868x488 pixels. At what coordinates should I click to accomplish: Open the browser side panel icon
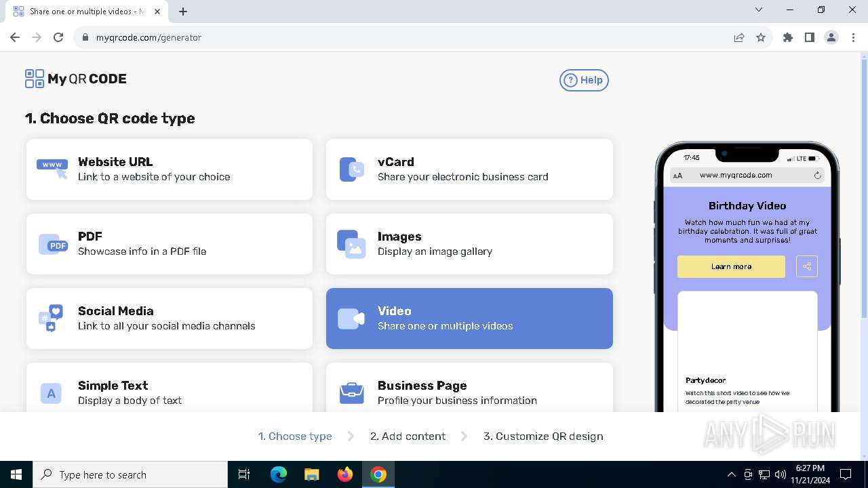coord(810,37)
